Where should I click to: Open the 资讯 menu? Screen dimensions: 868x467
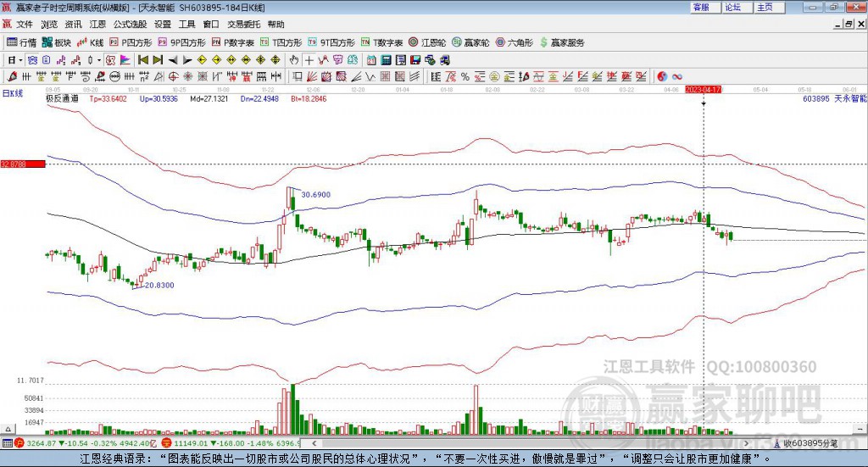coord(73,25)
